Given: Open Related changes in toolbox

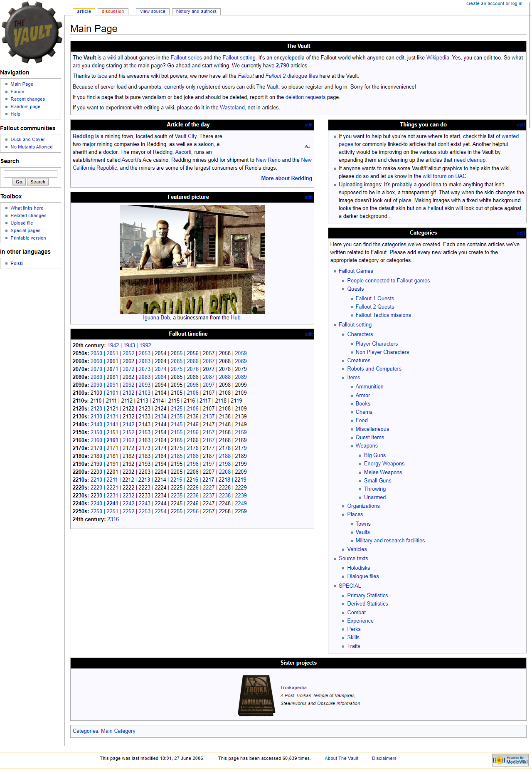Looking at the screenshot, I should (28, 215).
